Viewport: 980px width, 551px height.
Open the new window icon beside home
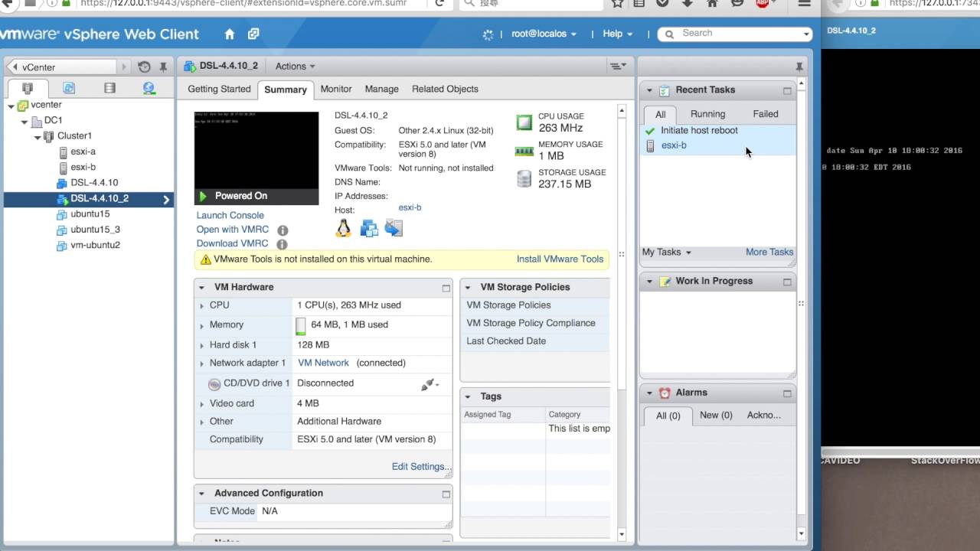pos(253,34)
